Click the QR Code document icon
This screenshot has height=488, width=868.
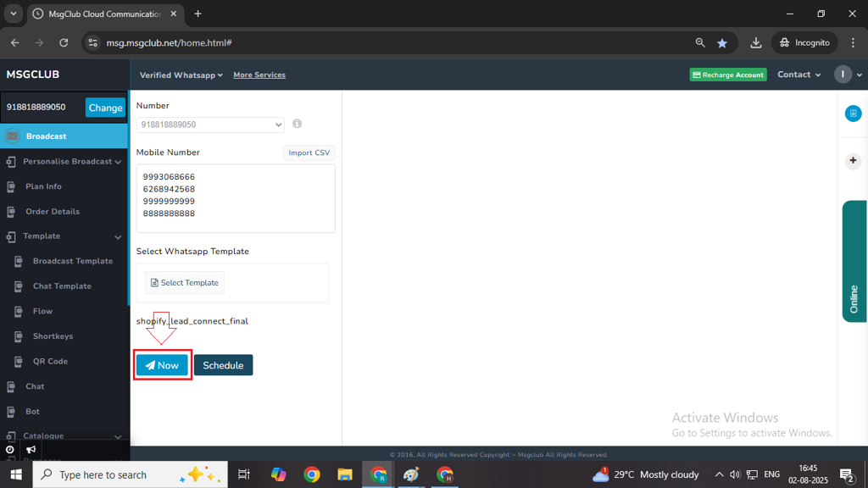pyautogui.click(x=19, y=361)
